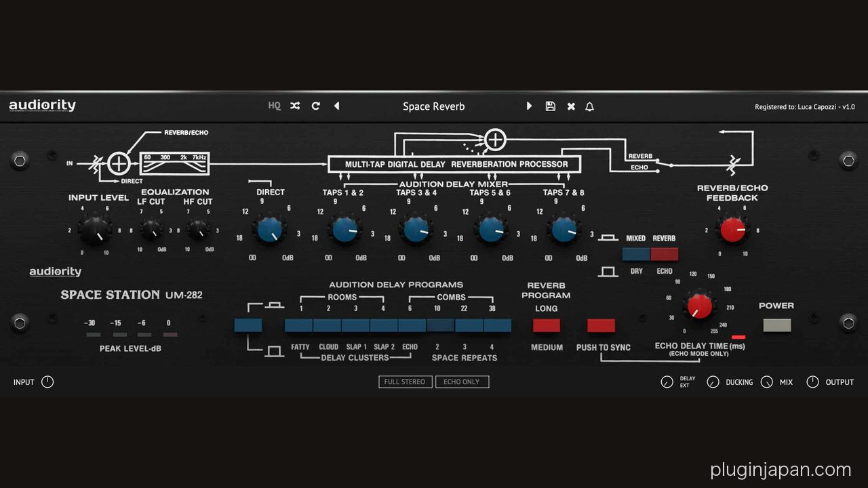Click the Echo Delay Time red knob

click(699, 306)
